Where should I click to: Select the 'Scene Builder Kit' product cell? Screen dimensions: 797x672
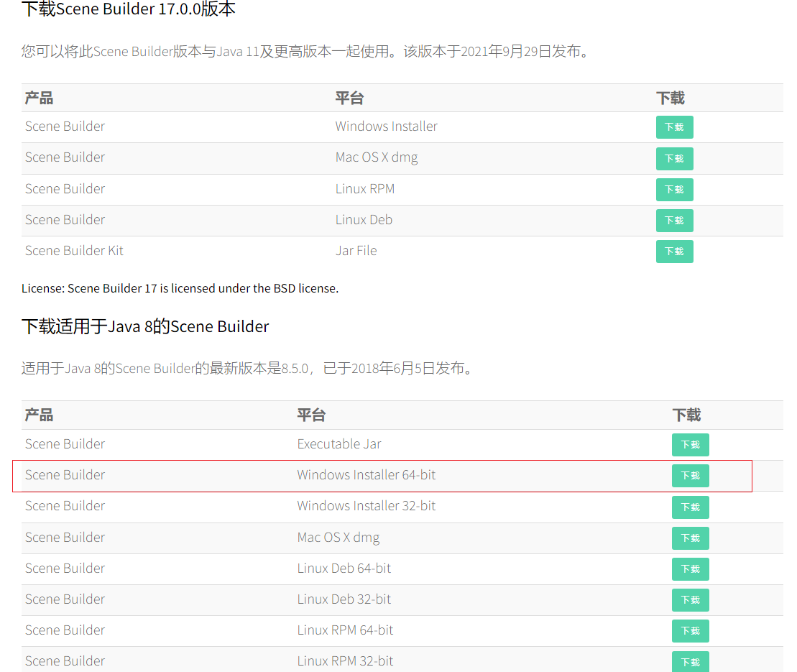tap(74, 251)
